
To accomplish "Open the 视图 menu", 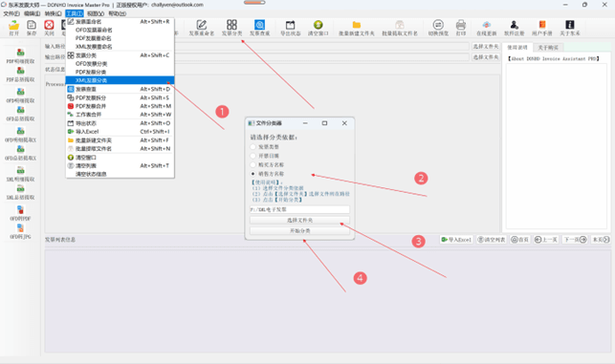I will 96,13.
